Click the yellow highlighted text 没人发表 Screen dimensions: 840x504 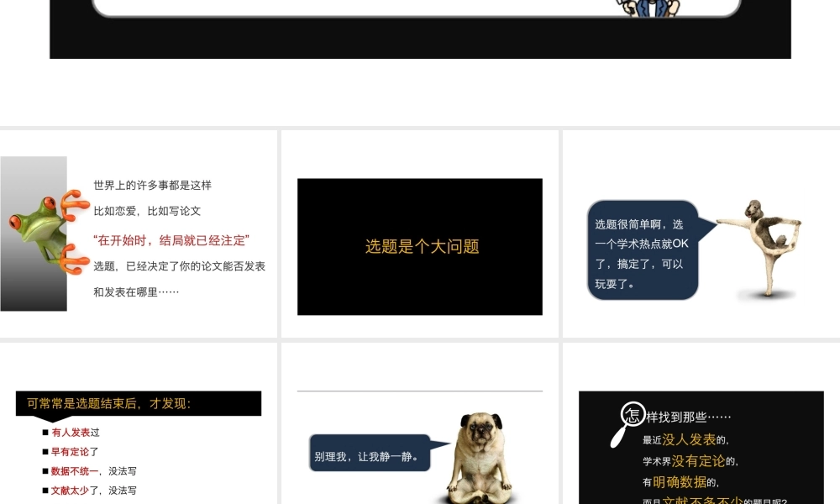689,439
